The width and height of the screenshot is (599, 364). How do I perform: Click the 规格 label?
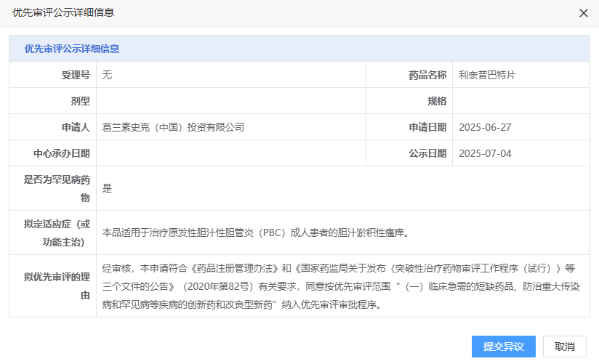(x=436, y=101)
